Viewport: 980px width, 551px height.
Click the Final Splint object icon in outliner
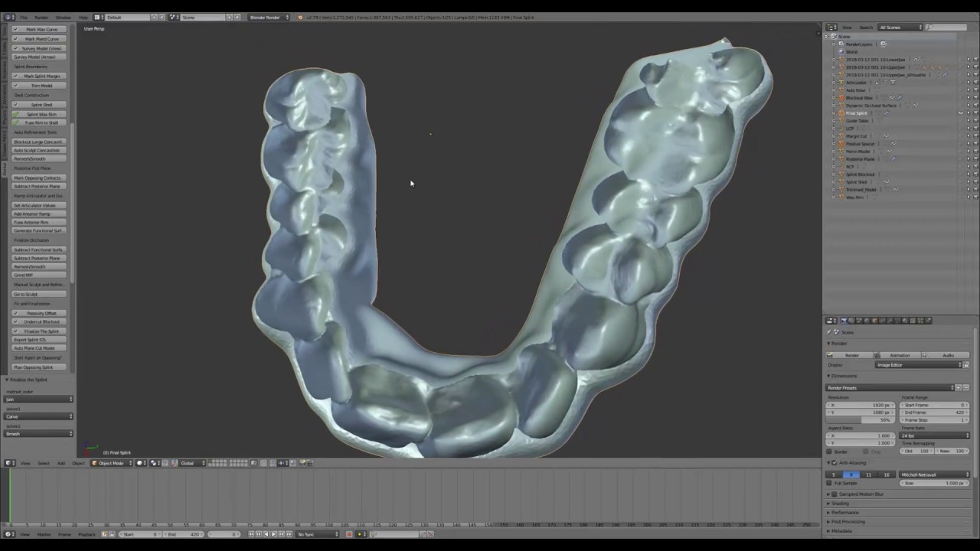(x=841, y=113)
